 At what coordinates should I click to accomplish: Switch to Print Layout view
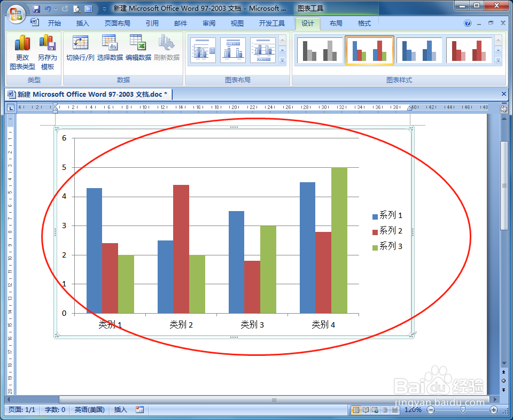356,409
